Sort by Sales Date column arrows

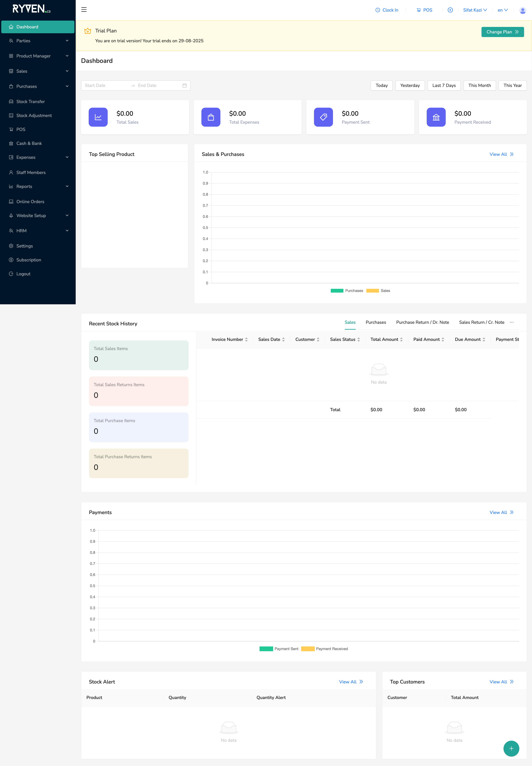(283, 339)
